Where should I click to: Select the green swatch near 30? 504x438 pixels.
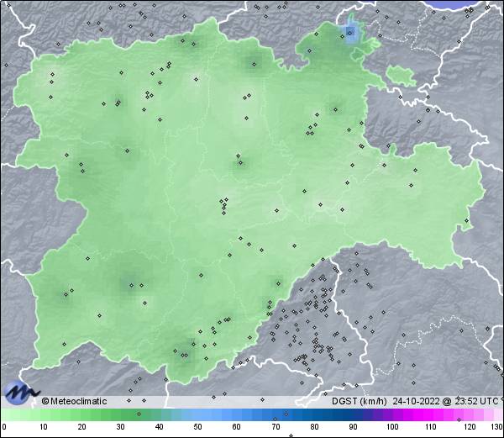pos(119,415)
